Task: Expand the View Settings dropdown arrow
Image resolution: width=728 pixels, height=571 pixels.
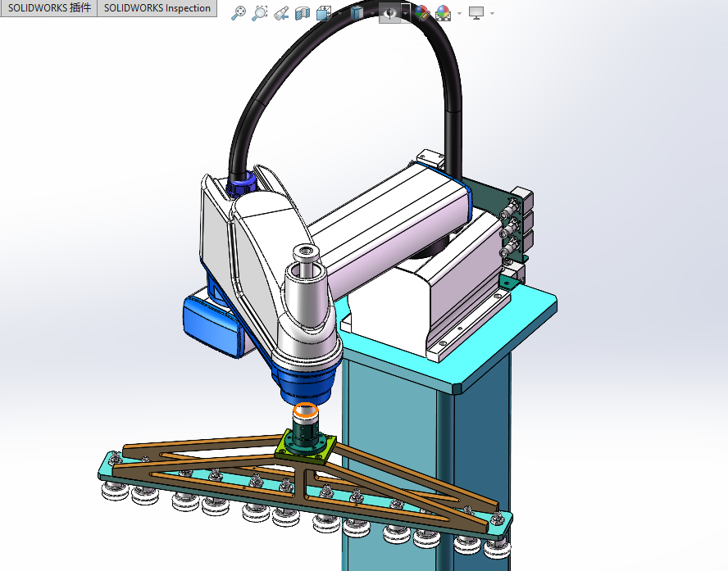Action: pyautogui.click(x=492, y=13)
